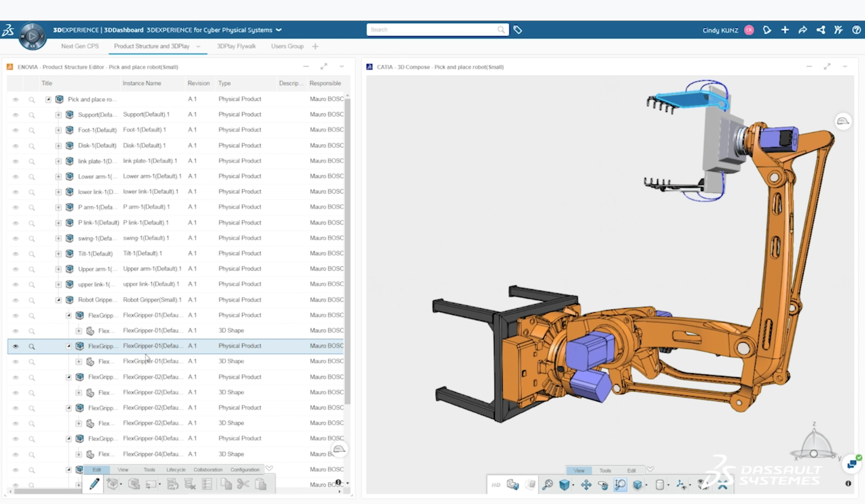Collapse the Pick and place root node
The image size is (865, 504).
click(x=48, y=99)
